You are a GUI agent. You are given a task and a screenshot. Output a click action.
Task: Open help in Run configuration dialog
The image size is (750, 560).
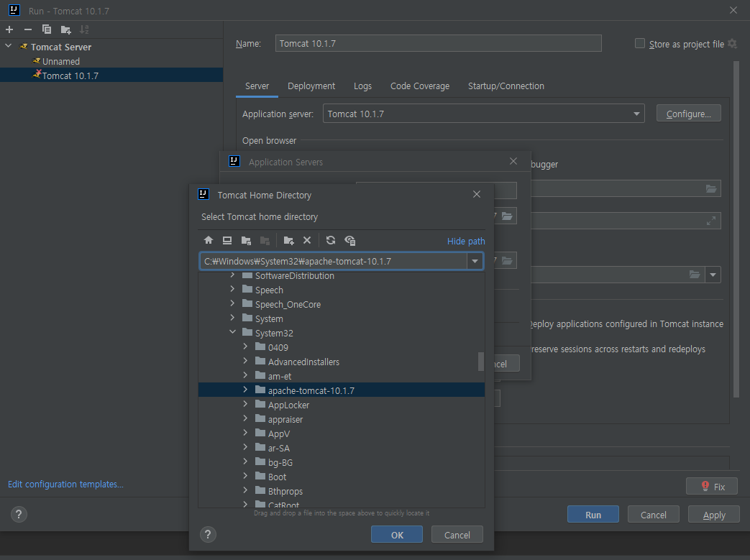click(x=19, y=515)
